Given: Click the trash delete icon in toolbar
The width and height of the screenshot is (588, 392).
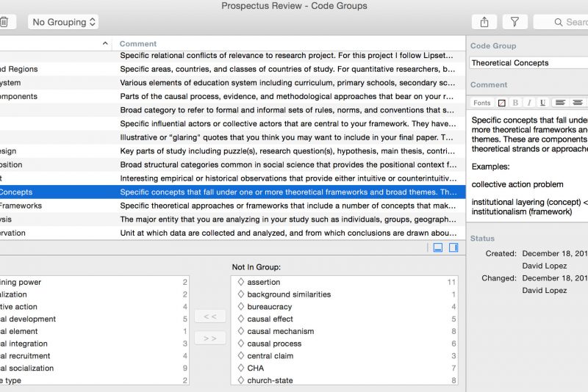Looking at the screenshot, I should coord(4,22).
